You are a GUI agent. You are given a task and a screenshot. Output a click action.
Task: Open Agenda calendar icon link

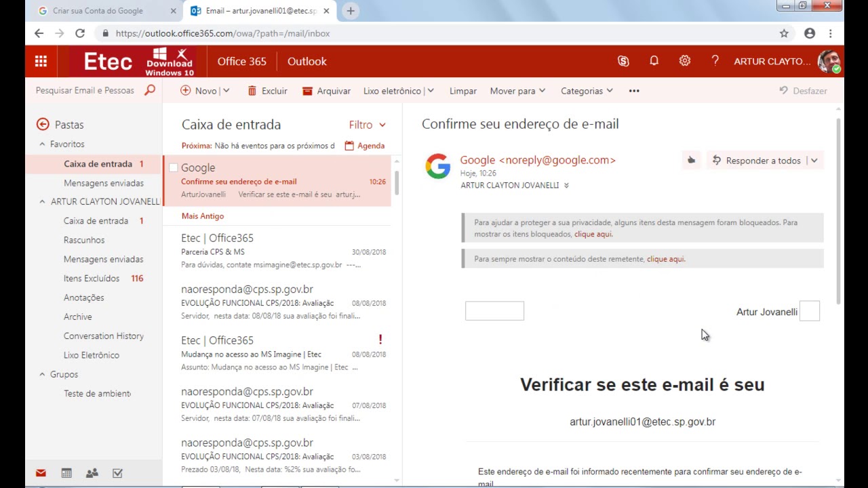point(365,146)
